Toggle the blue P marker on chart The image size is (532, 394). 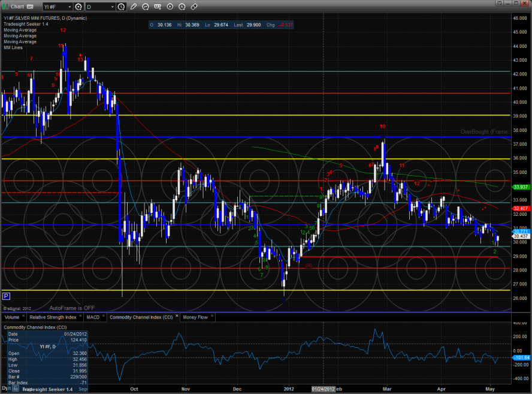pos(6,296)
